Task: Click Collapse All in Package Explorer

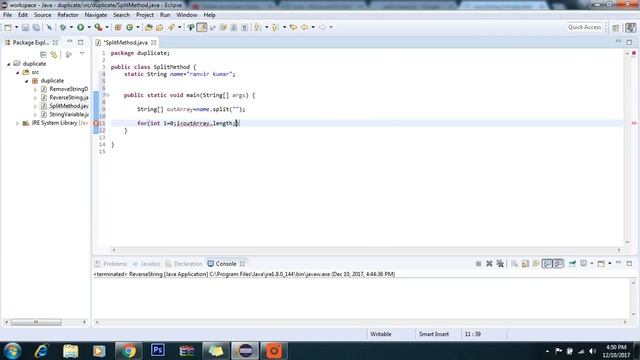Action: 43,54
